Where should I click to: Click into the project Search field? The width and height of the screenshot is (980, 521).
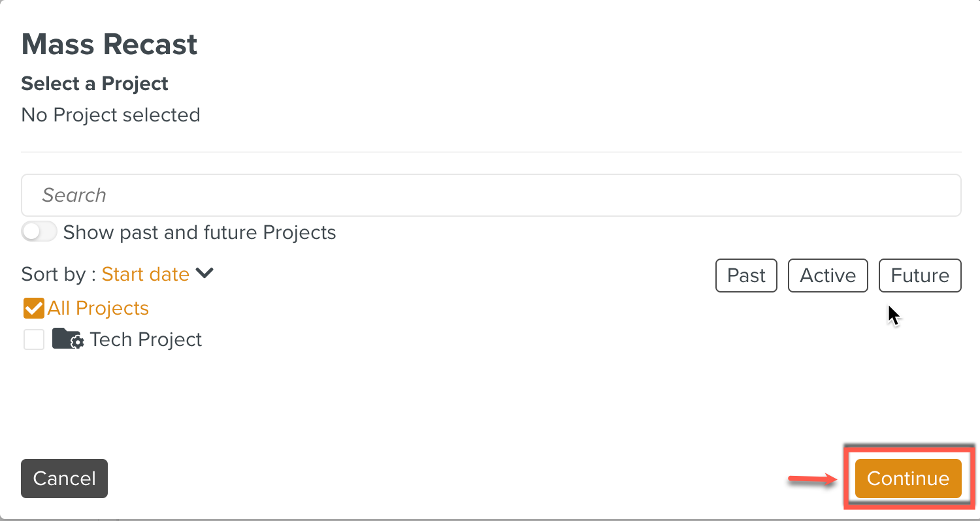pos(491,195)
